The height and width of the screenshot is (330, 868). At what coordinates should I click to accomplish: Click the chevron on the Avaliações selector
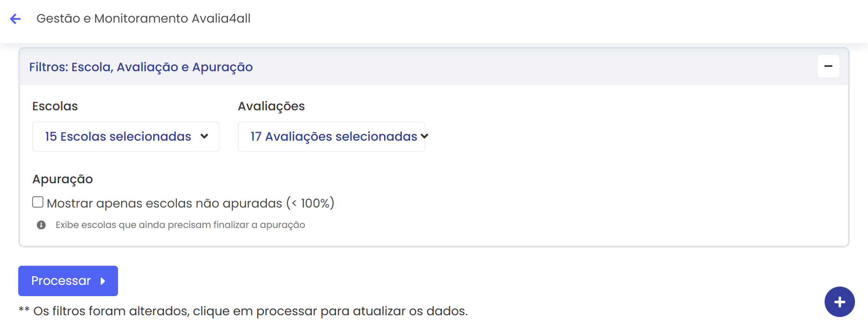click(423, 137)
